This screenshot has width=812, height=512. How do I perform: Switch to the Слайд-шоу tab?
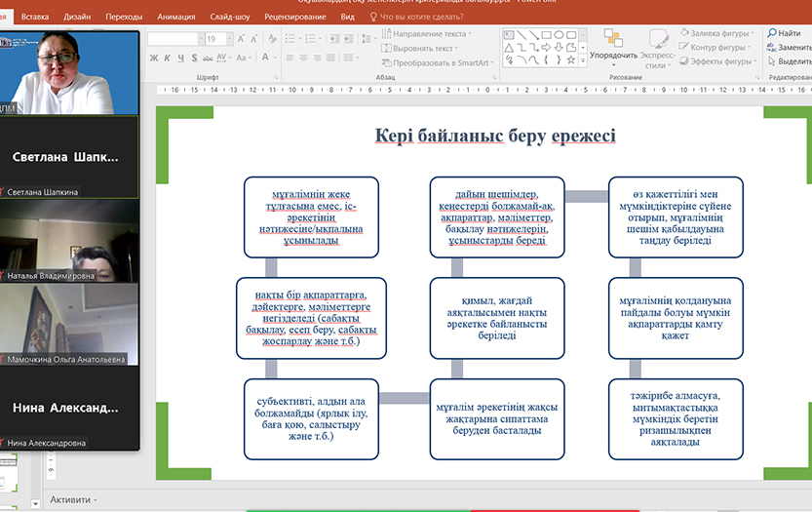tap(231, 17)
